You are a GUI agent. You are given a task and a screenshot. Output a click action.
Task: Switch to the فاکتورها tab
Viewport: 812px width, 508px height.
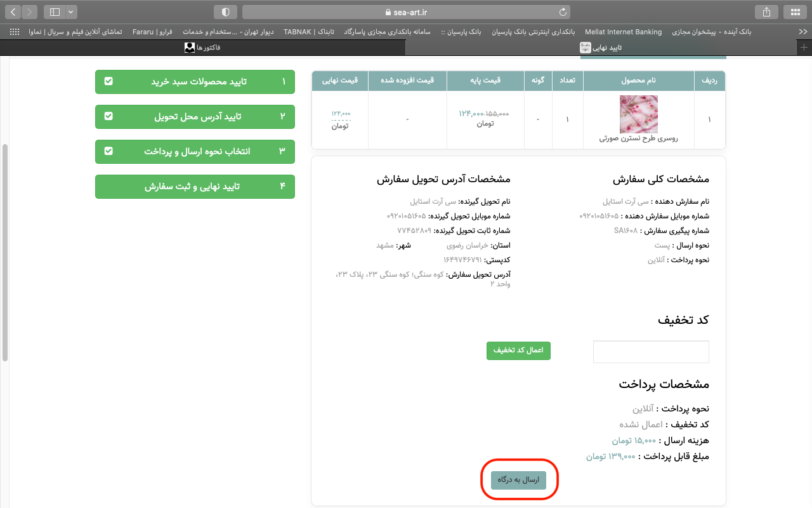click(x=203, y=48)
